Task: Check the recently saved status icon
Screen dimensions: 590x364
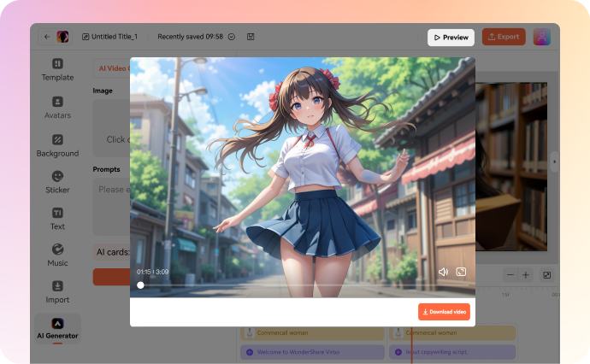Action: coord(232,37)
